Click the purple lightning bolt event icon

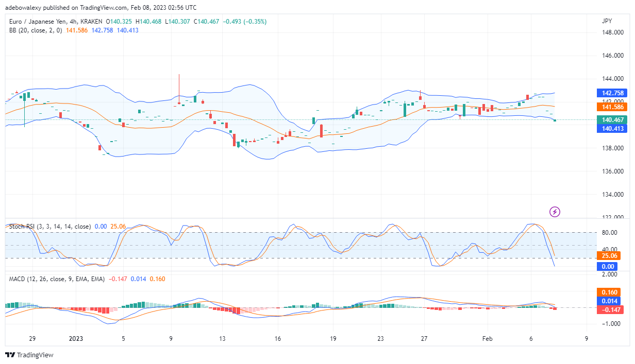[x=555, y=211]
